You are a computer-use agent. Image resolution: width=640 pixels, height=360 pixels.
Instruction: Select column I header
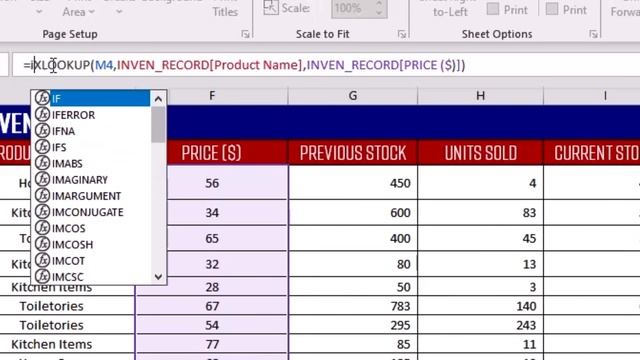[605, 96]
